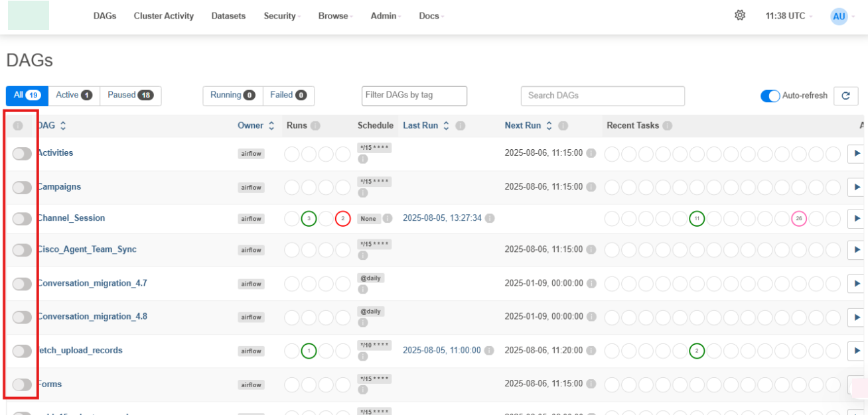
Task: Trigger the Activities DAG play button
Action: 857,153
